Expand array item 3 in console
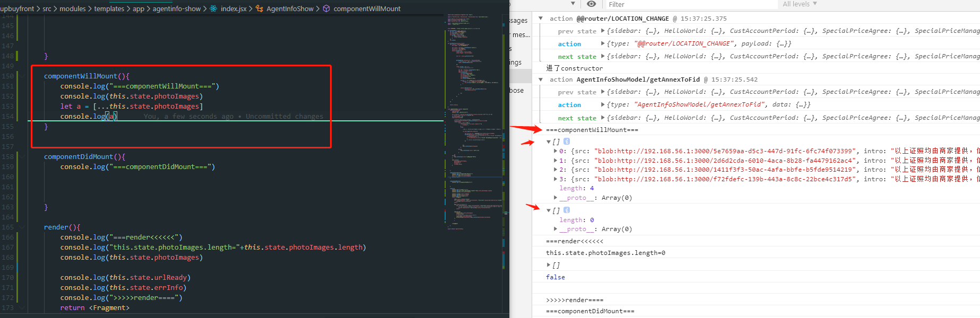Screen dimensions: 980x318 click(x=556, y=179)
